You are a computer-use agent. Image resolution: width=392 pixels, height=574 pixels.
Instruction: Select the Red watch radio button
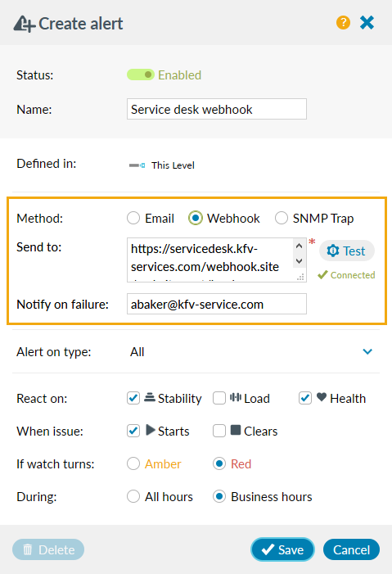pyautogui.click(x=219, y=463)
